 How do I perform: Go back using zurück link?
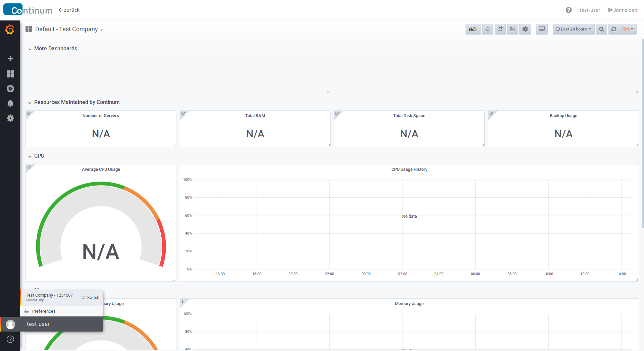tap(69, 10)
